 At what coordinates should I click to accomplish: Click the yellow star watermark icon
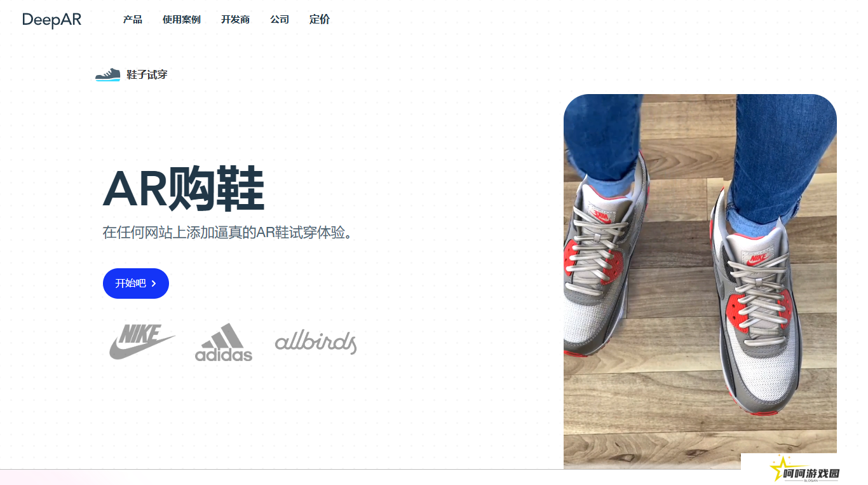pos(779,468)
